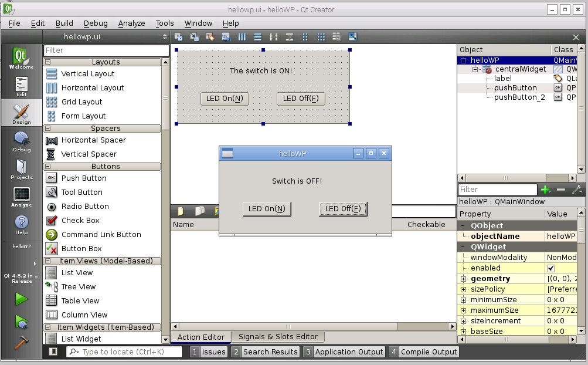588x365 pixels.
Task: Open the Build menu
Action: tap(64, 23)
